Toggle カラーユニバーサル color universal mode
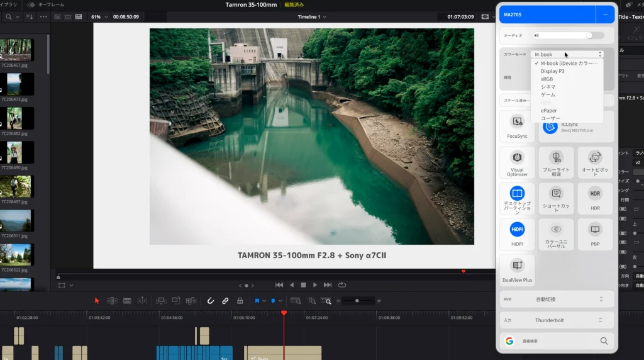This screenshot has height=360, width=644. coord(556,235)
